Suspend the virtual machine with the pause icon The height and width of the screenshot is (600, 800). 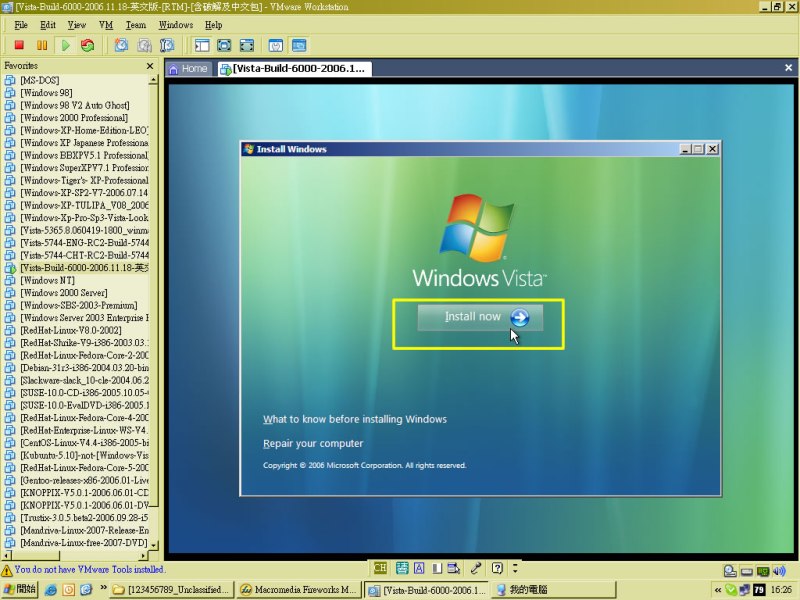(42, 45)
